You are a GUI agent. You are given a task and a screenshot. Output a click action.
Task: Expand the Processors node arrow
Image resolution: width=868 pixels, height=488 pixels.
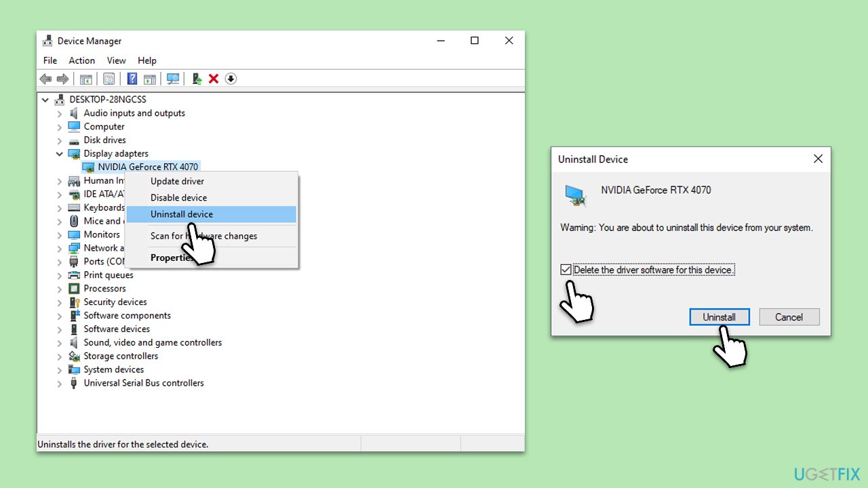point(60,289)
